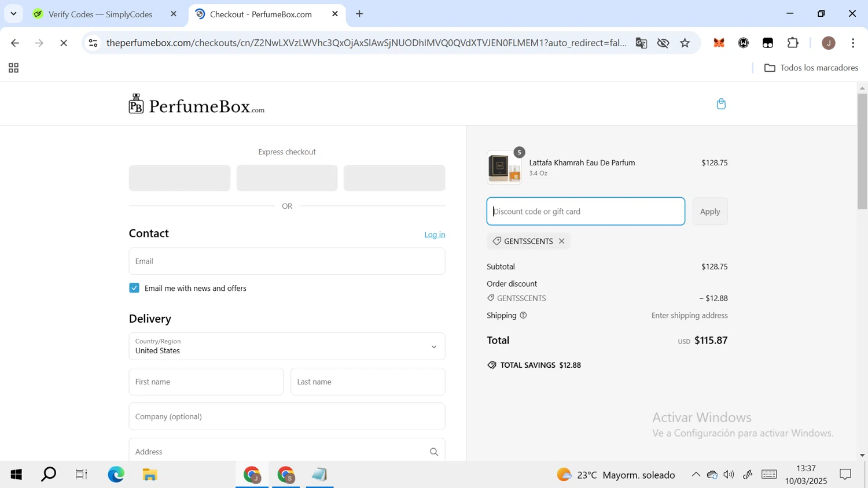Click the First name field

click(x=206, y=382)
